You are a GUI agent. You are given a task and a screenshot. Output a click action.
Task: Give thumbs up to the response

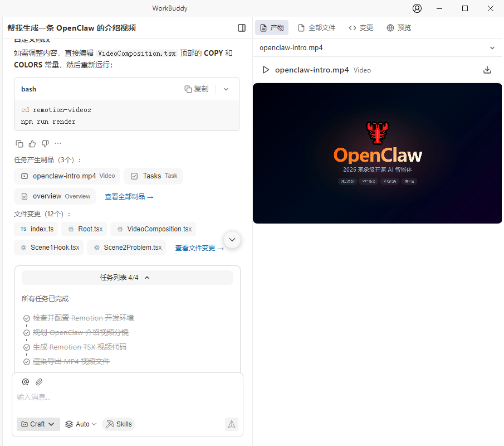tap(32, 144)
